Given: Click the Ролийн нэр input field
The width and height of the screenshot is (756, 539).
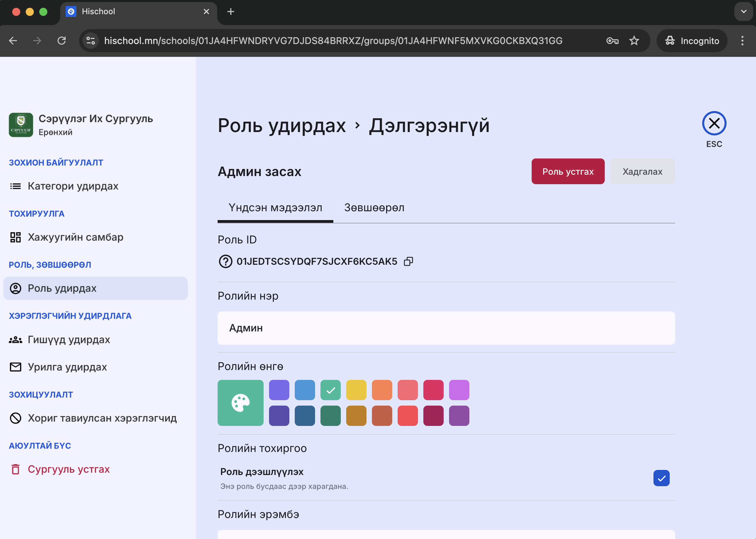Looking at the screenshot, I should pos(446,328).
